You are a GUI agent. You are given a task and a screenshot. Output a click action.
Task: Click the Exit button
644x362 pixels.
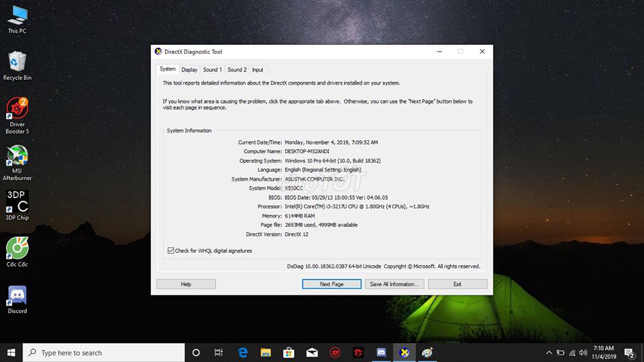click(x=458, y=284)
